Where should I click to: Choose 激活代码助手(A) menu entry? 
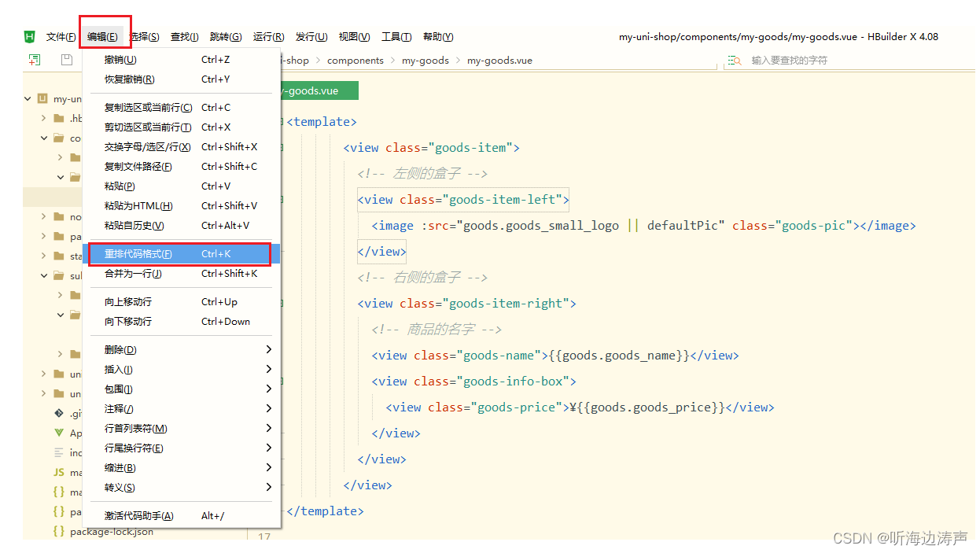point(181,516)
